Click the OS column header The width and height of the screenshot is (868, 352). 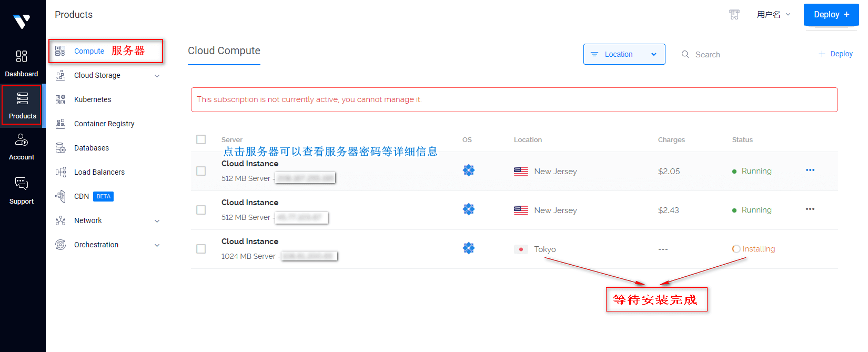click(x=467, y=139)
